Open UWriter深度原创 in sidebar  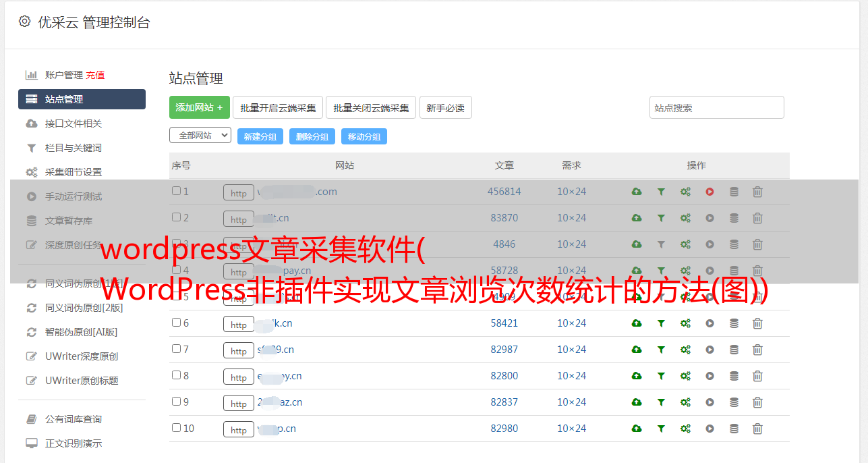tap(82, 356)
